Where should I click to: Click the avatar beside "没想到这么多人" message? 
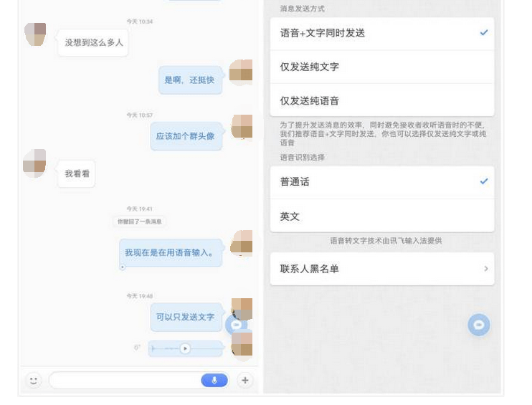tap(35, 34)
